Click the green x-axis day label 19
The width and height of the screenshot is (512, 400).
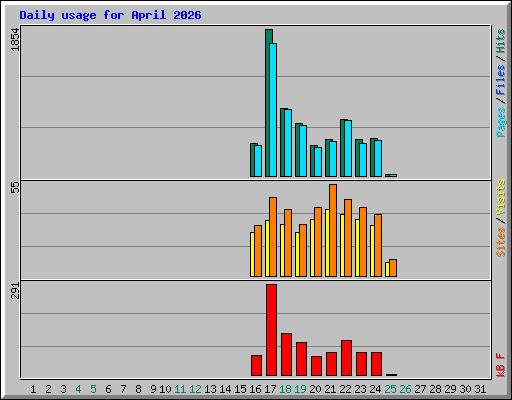click(300, 389)
